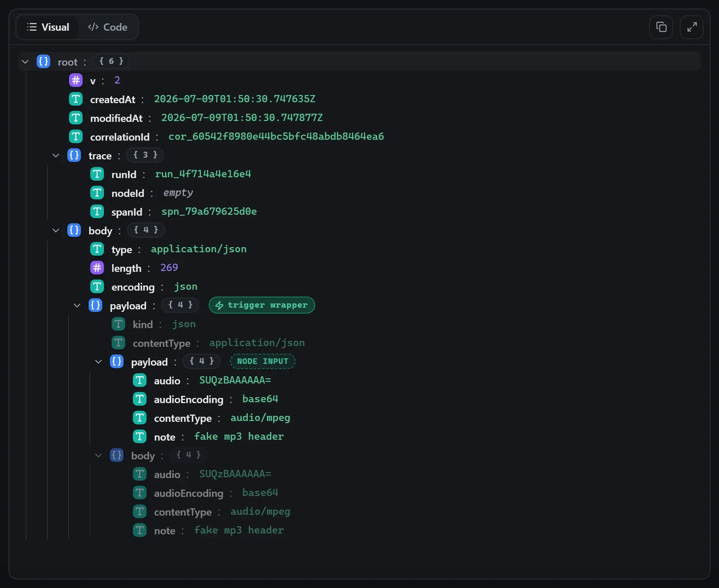Select the empty nodeId value
The width and height of the screenshot is (719, 588).
click(178, 193)
